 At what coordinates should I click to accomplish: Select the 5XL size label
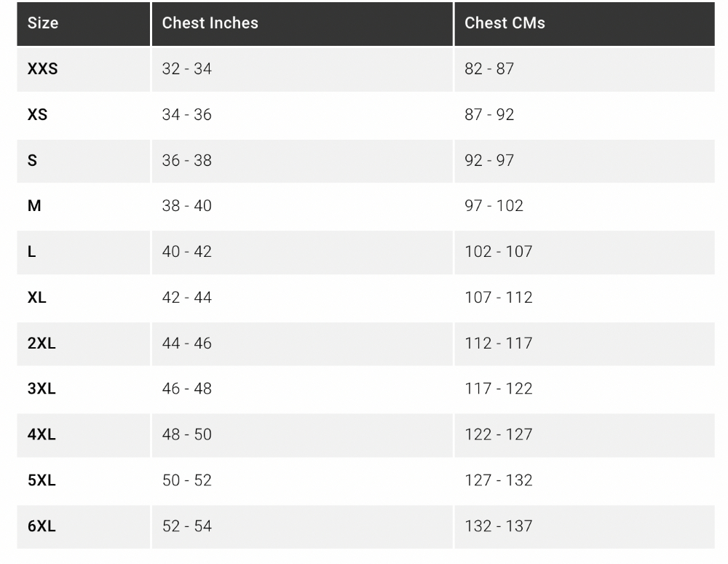click(41, 480)
